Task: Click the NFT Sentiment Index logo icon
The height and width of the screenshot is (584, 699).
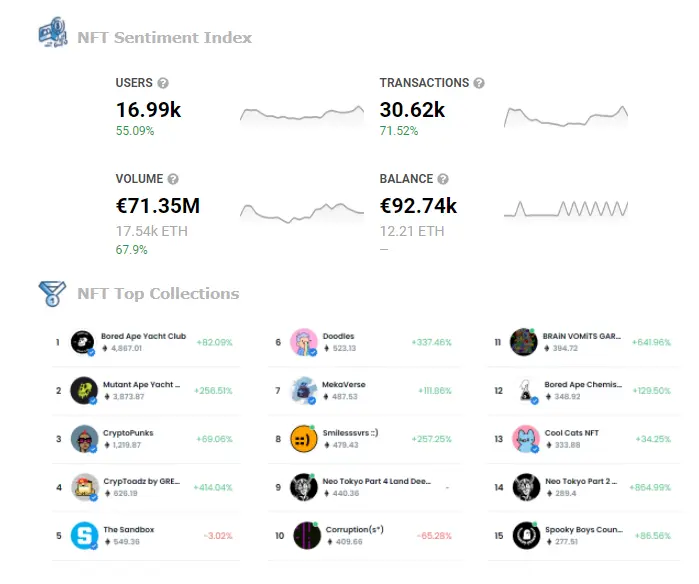Action: (x=53, y=32)
